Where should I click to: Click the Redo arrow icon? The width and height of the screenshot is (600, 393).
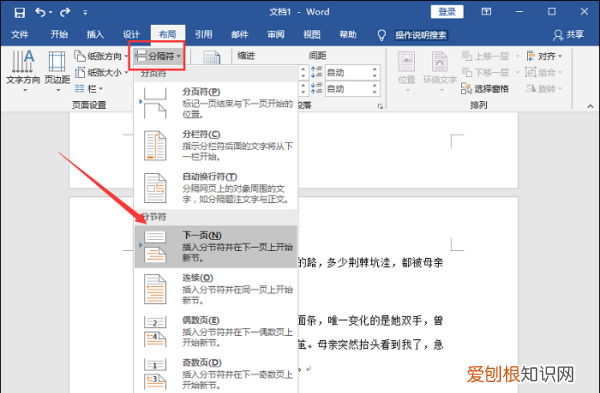65,12
